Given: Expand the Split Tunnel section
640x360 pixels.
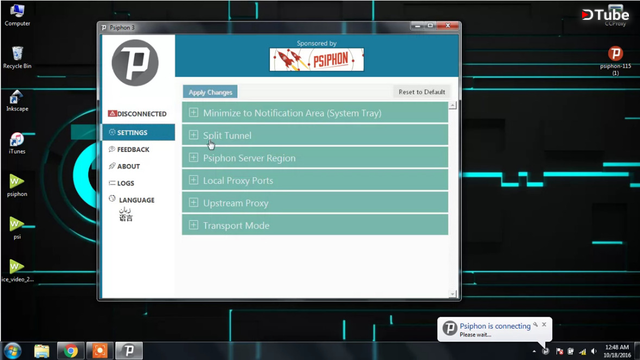Looking at the screenshot, I should click(x=315, y=135).
